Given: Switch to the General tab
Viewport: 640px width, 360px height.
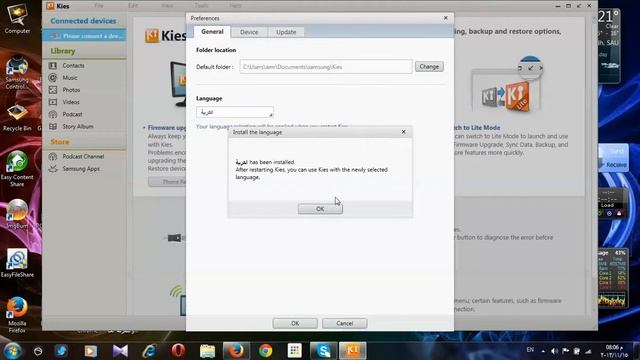Looking at the screenshot, I should 212,32.
